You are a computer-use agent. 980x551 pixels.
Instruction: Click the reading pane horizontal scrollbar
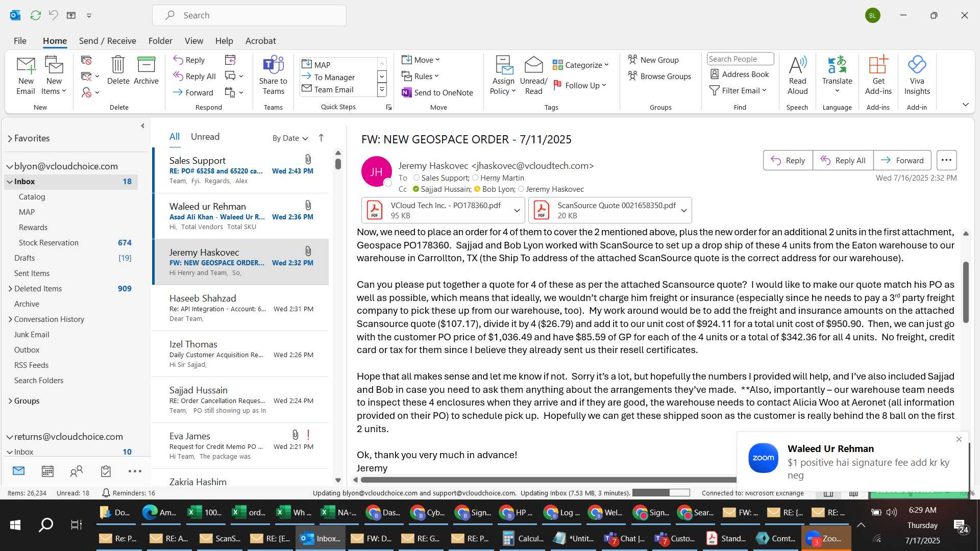pos(548,480)
